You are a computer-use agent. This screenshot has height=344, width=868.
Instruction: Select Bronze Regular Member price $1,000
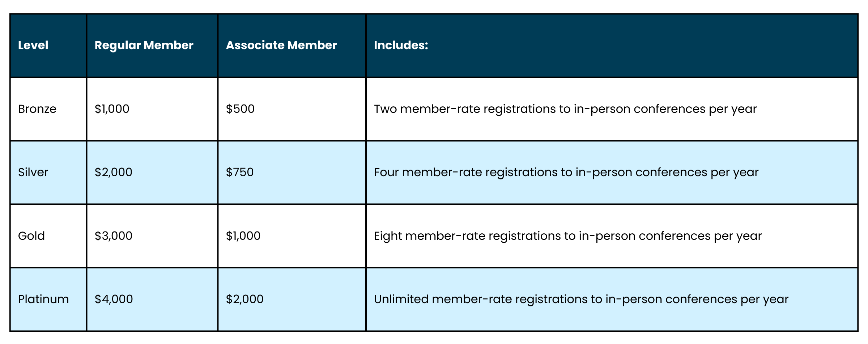coord(112,109)
